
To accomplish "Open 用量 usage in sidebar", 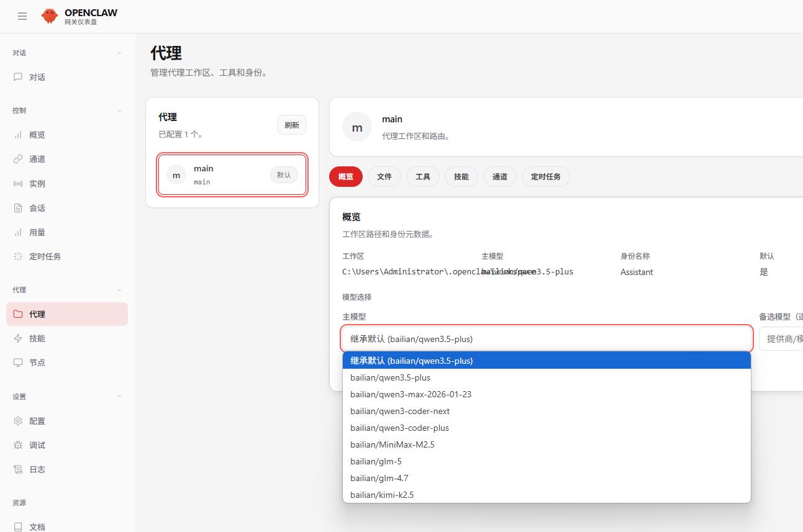I will coord(37,232).
